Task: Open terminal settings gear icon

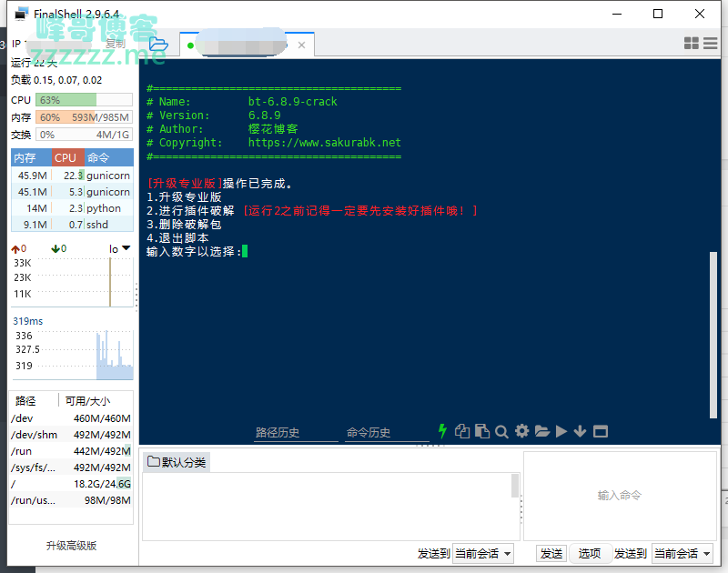Action: (x=521, y=431)
